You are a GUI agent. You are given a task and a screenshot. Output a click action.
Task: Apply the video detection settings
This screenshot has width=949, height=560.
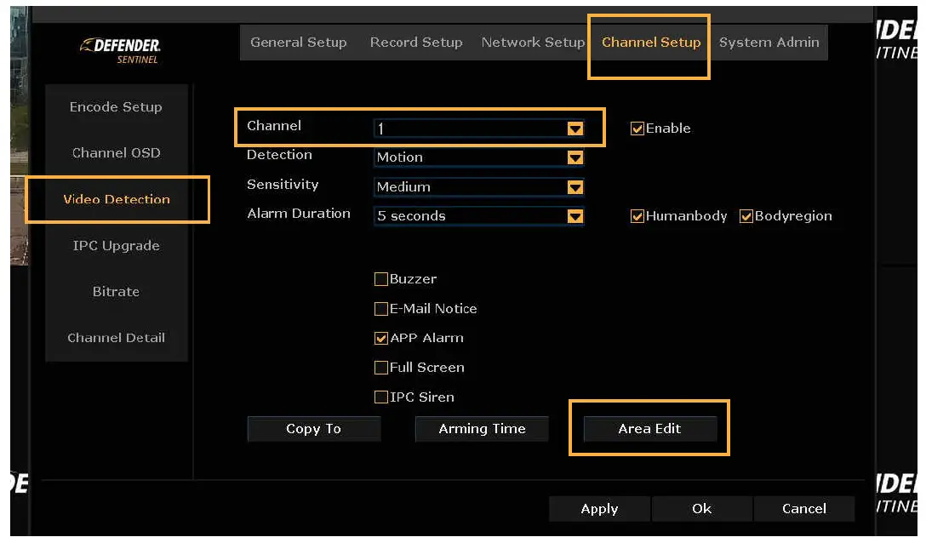pos(600,509)
